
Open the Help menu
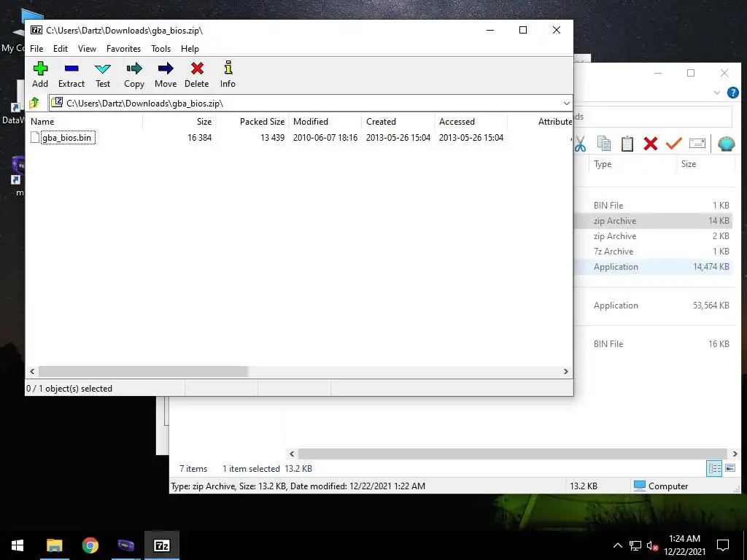coord(190,49)
